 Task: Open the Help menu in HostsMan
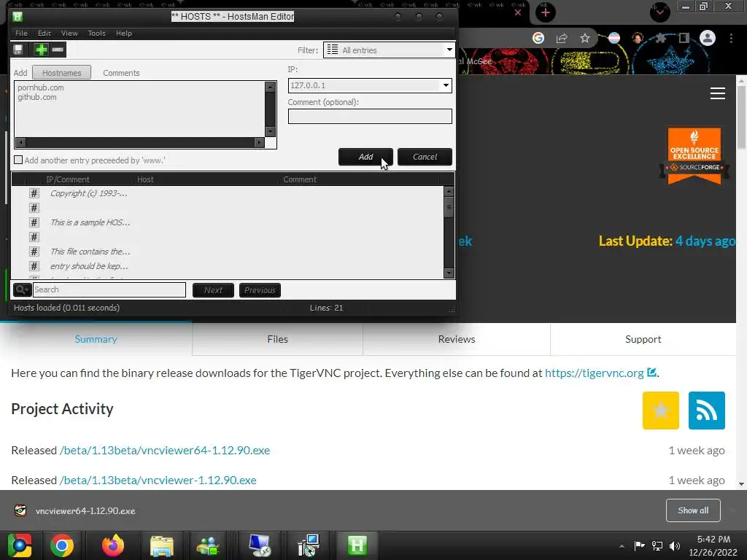point(124,34)
